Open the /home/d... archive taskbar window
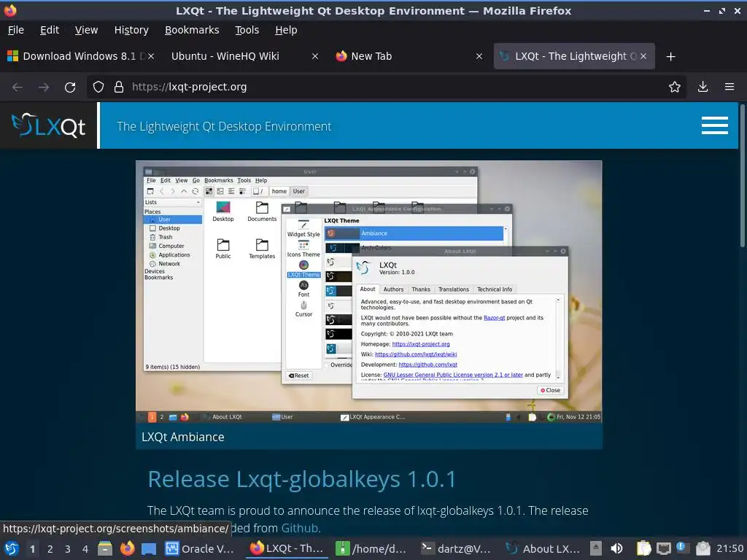This screenshot has height=560, width=747. point(371,549)
